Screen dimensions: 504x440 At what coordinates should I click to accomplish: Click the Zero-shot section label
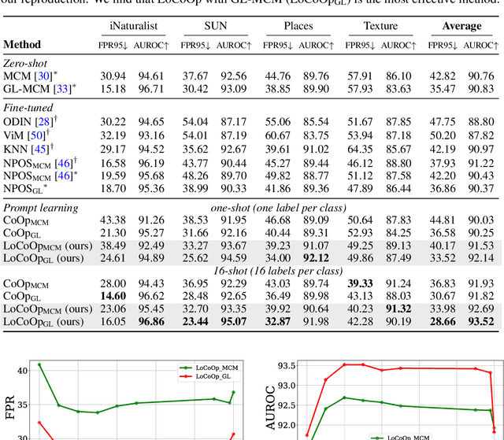click(x=26, y=61)
